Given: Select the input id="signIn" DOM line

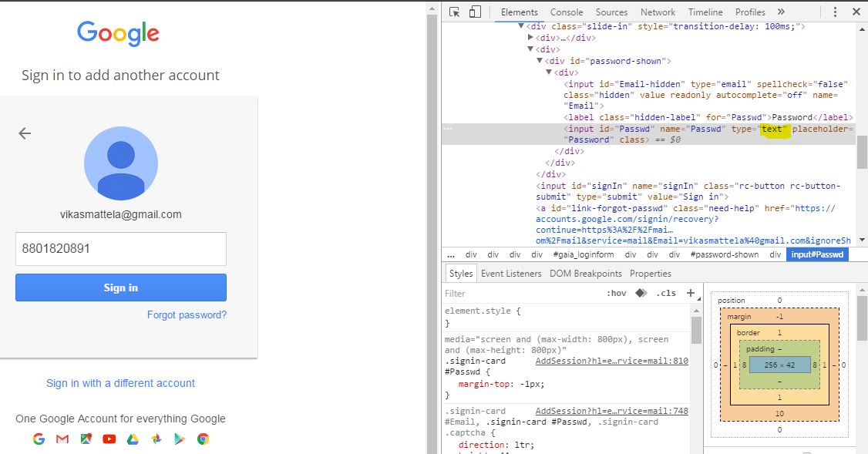Looking at the screenshot, I should tap(688, 191).
